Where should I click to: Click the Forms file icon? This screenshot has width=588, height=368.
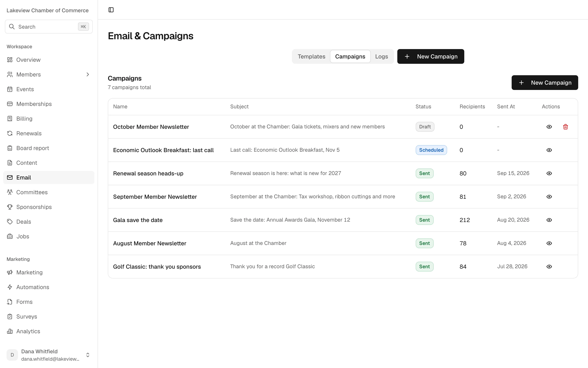point(10,302)
